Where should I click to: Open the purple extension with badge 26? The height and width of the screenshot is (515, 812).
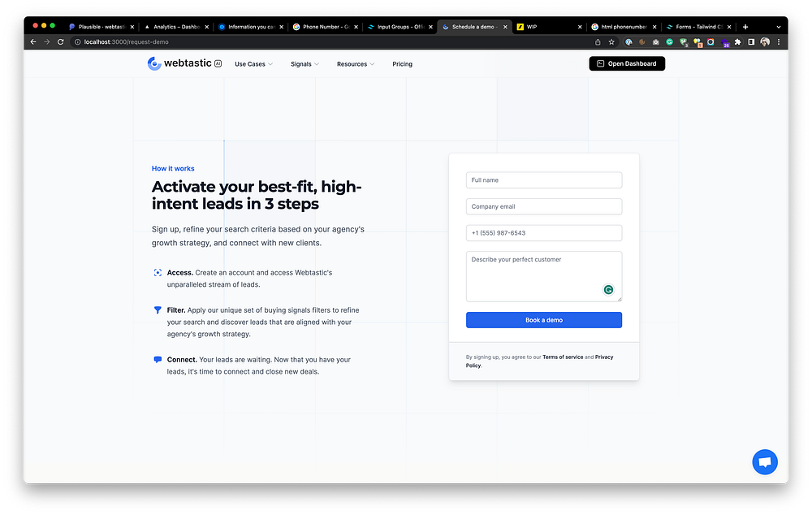724,42
